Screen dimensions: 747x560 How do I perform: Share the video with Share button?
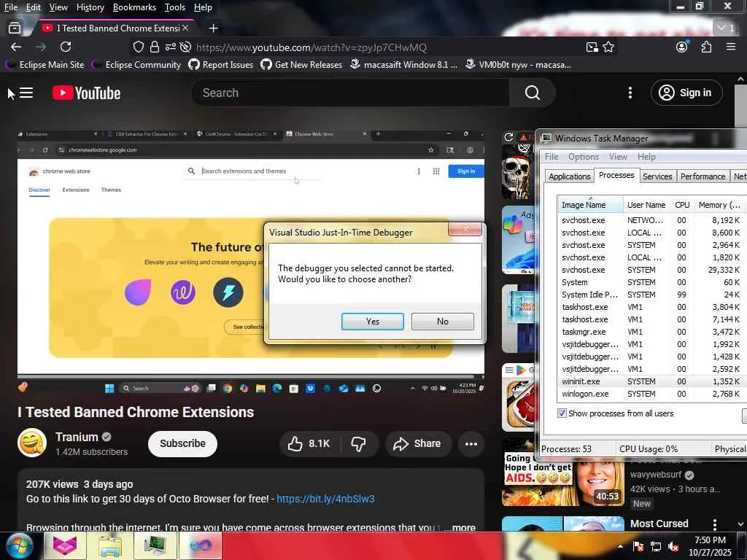[417, 444]
